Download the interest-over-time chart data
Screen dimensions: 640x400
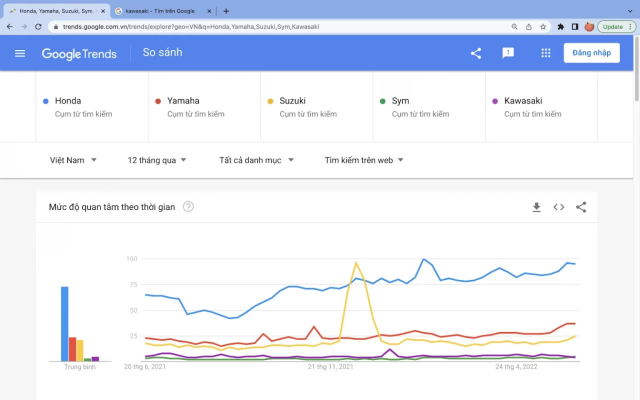[536, 207]
